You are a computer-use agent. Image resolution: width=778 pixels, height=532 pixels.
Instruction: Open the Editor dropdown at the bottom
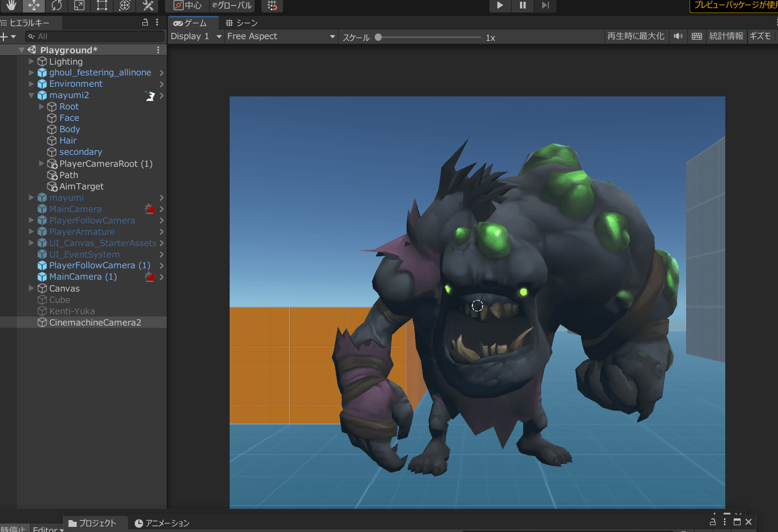[x=48, y=529]
